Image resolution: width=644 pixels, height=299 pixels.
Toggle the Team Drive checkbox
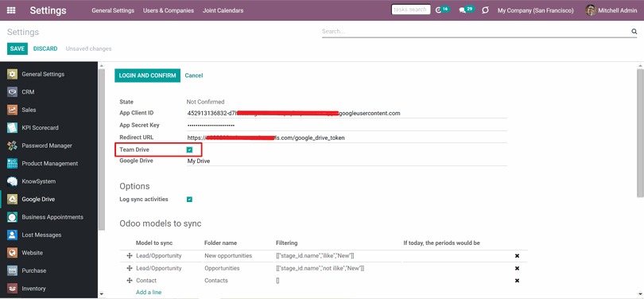tap(189, 150)
